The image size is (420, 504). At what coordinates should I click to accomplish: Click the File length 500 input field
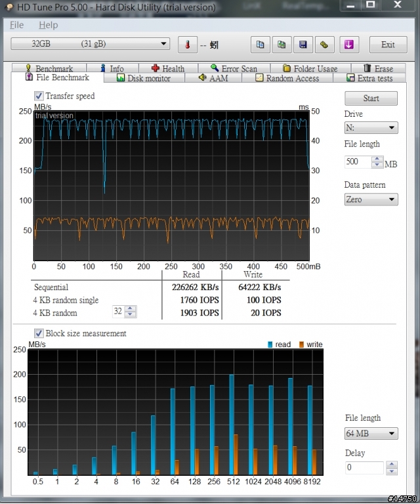[x=358, y=161]
